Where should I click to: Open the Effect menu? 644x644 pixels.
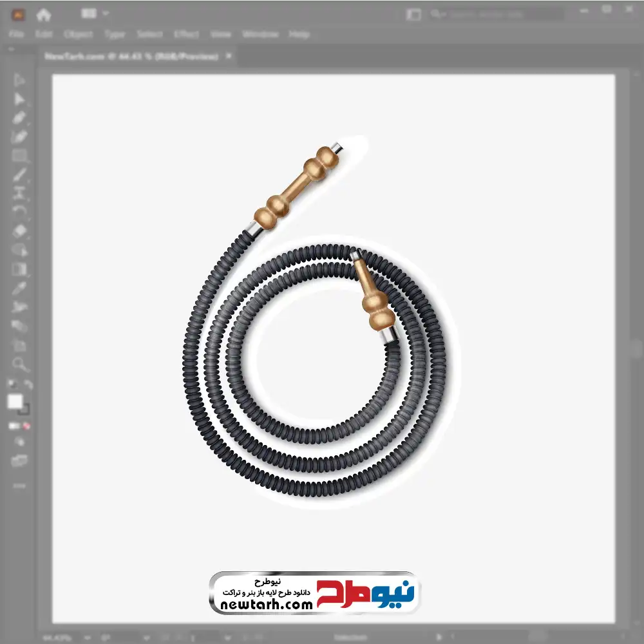tap(186, 34)
